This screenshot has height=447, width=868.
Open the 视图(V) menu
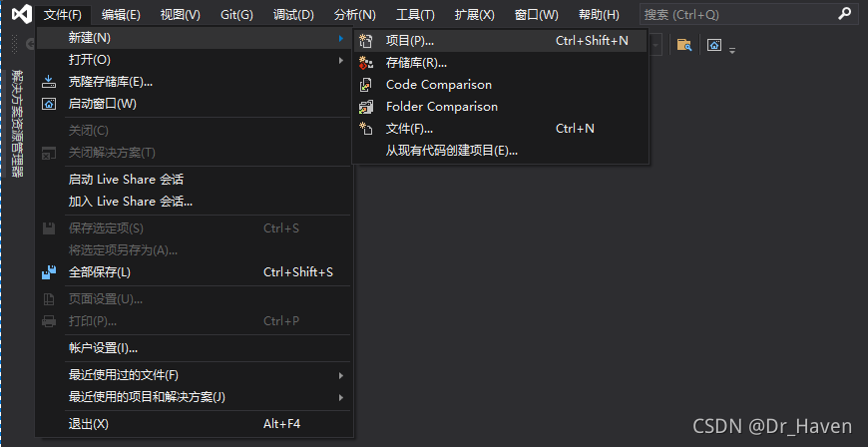[180, 15]
